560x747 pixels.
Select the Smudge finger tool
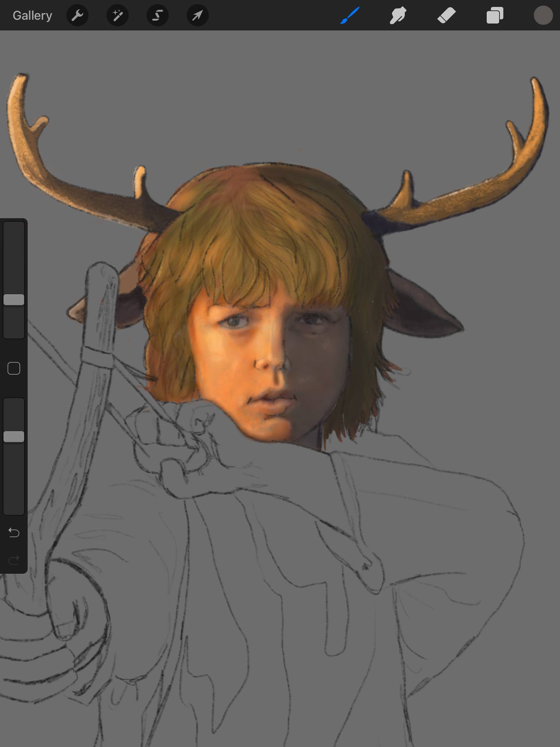398,16
